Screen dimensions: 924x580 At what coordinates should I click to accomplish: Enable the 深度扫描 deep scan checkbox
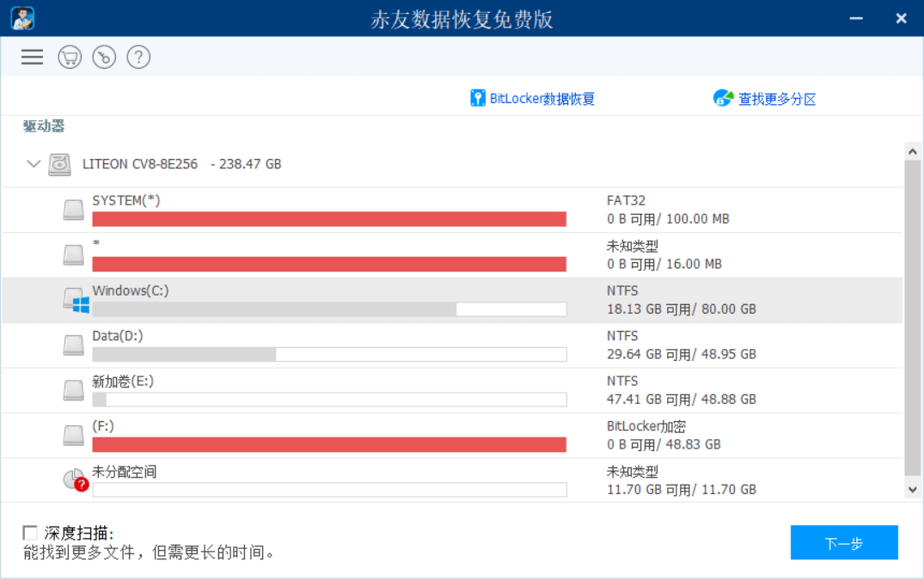click(x=30, y=533)
